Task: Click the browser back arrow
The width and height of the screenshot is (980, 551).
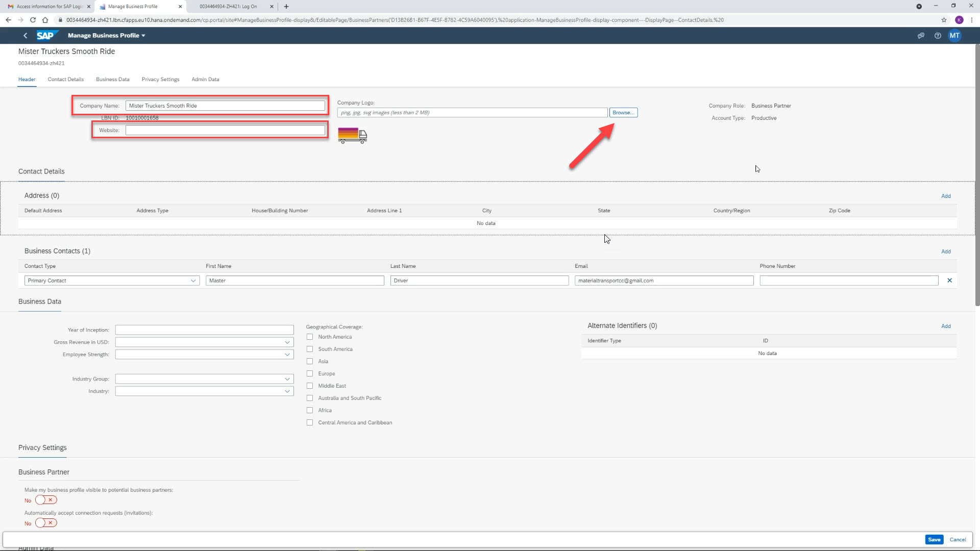Action: [x=8, y=20]
